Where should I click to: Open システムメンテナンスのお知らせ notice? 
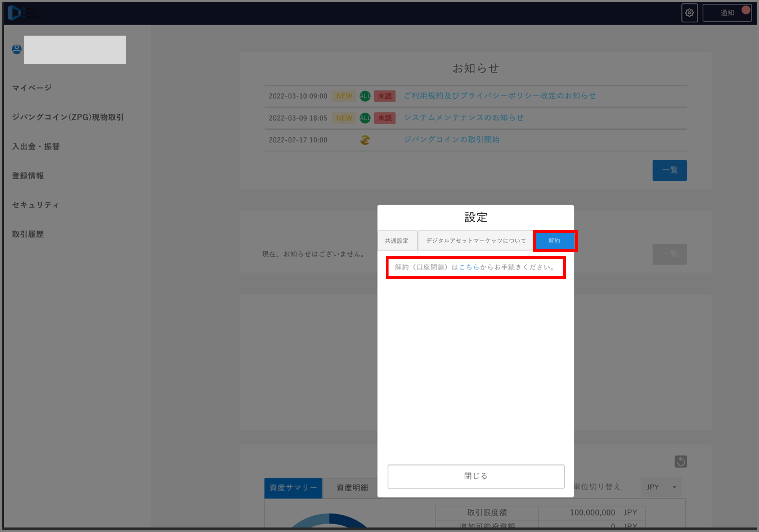pyautogui.click(x=463, y=118)
